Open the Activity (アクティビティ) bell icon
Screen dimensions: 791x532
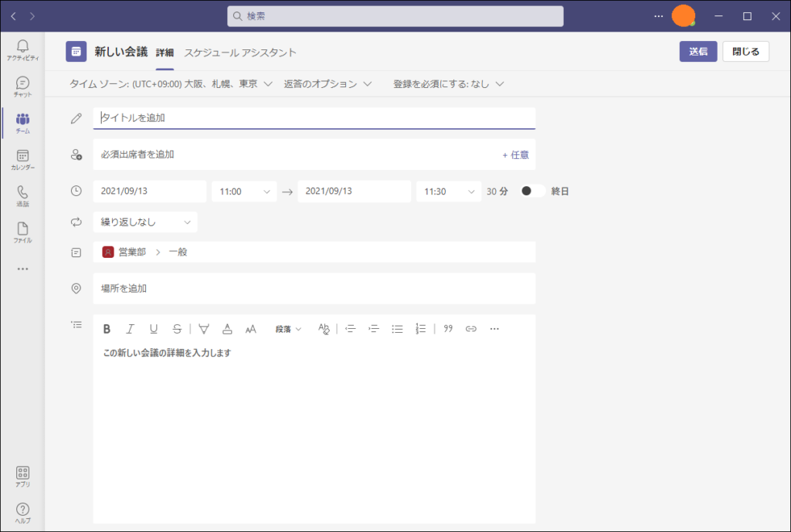point(22,50)
